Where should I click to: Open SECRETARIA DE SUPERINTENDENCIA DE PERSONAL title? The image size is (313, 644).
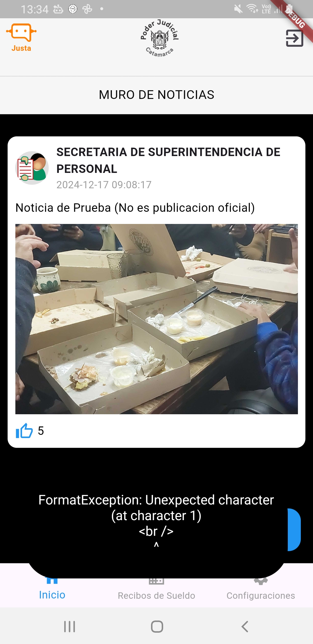(168, 160)
